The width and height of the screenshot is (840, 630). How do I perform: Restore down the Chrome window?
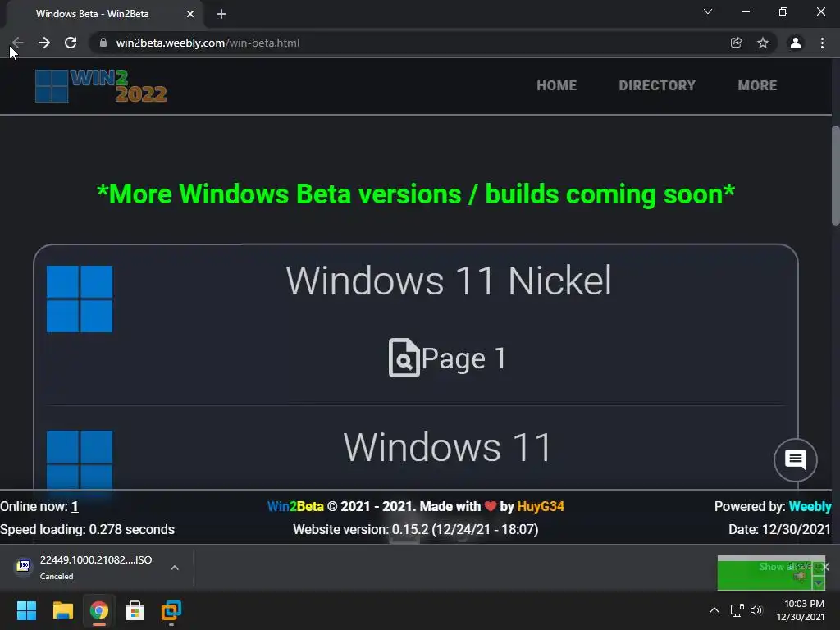pos(783,11)
